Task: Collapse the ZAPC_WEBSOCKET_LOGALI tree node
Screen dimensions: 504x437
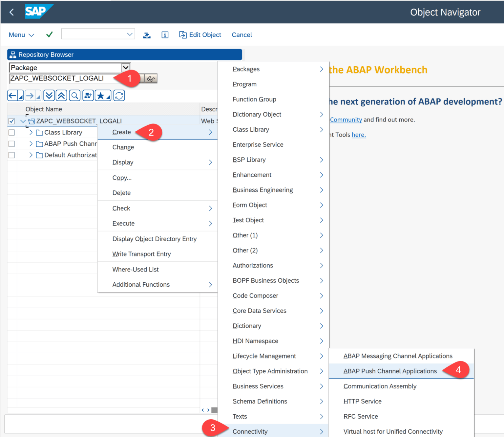Action: pyautogui.click(x=23, y=121)
